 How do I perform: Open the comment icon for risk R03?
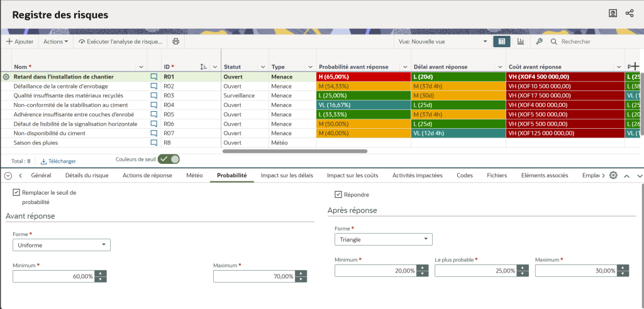pyautogui.click(x=153, y=95)
